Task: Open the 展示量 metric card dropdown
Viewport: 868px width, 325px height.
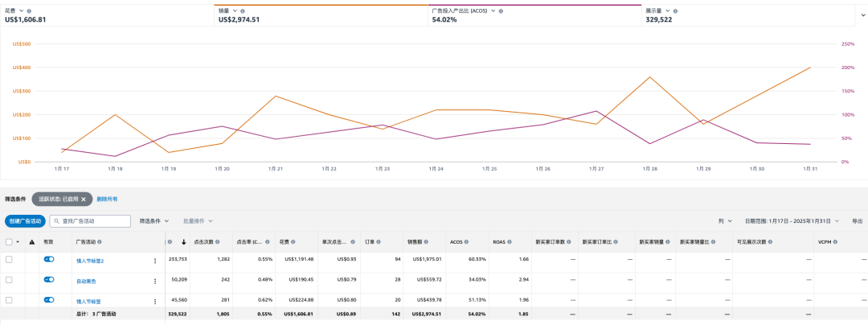Action: pyautogui.click(x=668, y=11)
